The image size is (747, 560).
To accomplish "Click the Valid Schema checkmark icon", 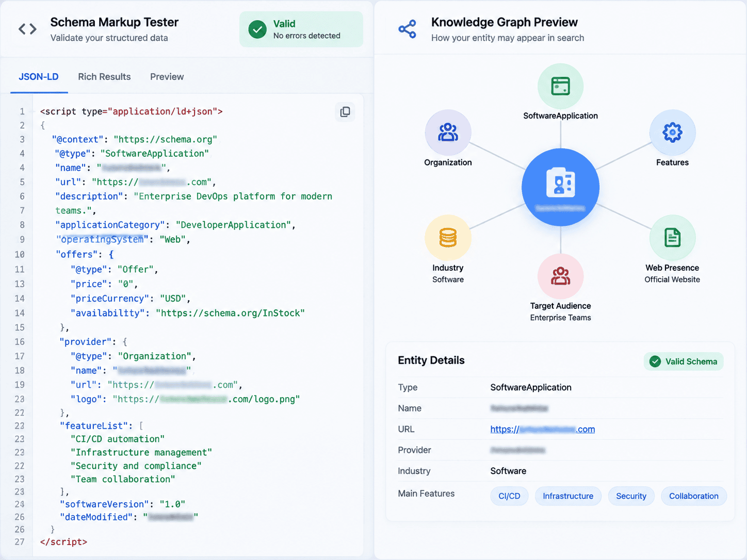I will pyautogui.click(x=655, y=361).
